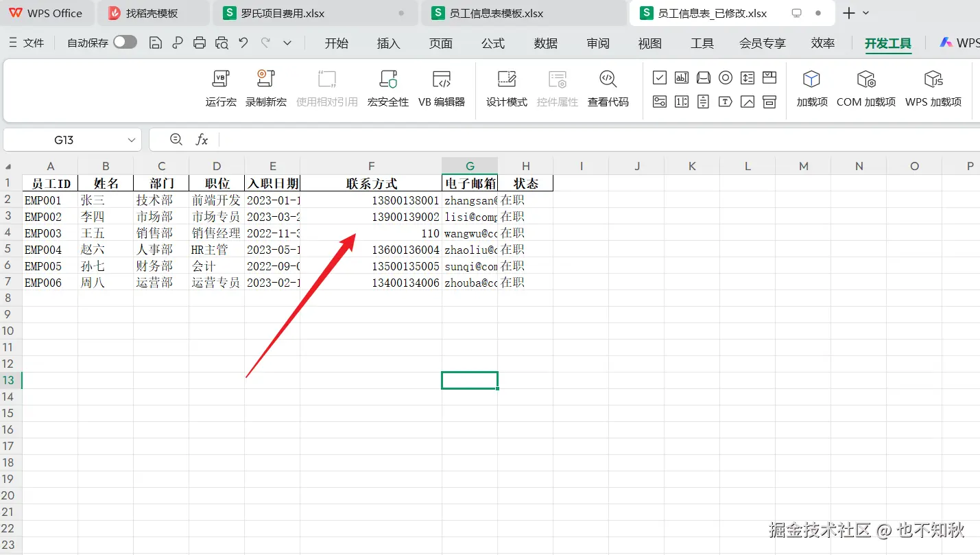Insert a text box control
Screen dimensions: 980x555
click(x=682, y=78)
